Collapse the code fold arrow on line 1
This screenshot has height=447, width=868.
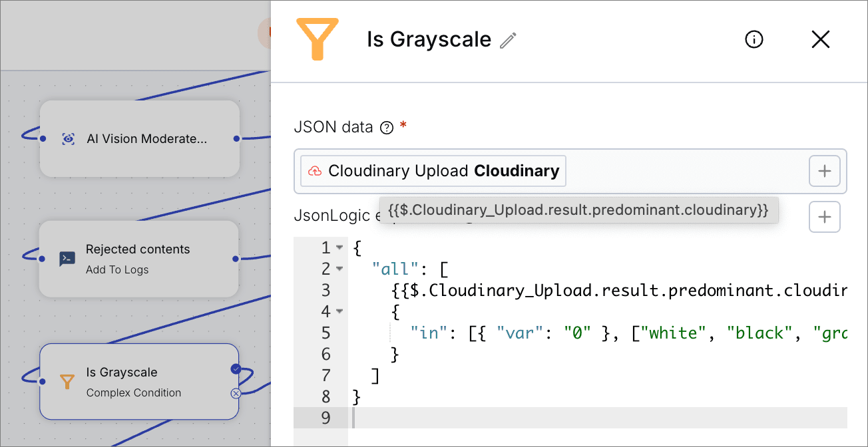click(339, 247)
